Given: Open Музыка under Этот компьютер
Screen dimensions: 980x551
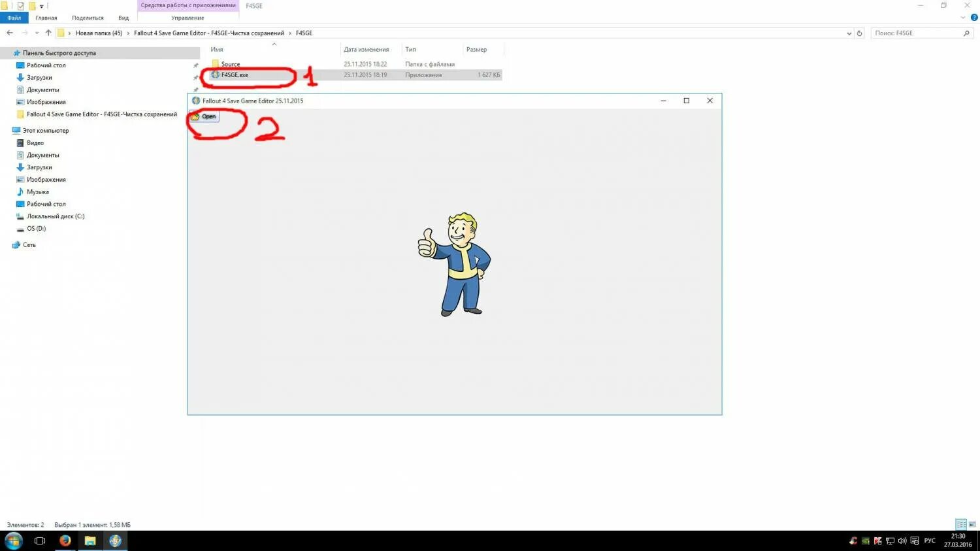Looking at the screenshot, I should tap(37, 192).
